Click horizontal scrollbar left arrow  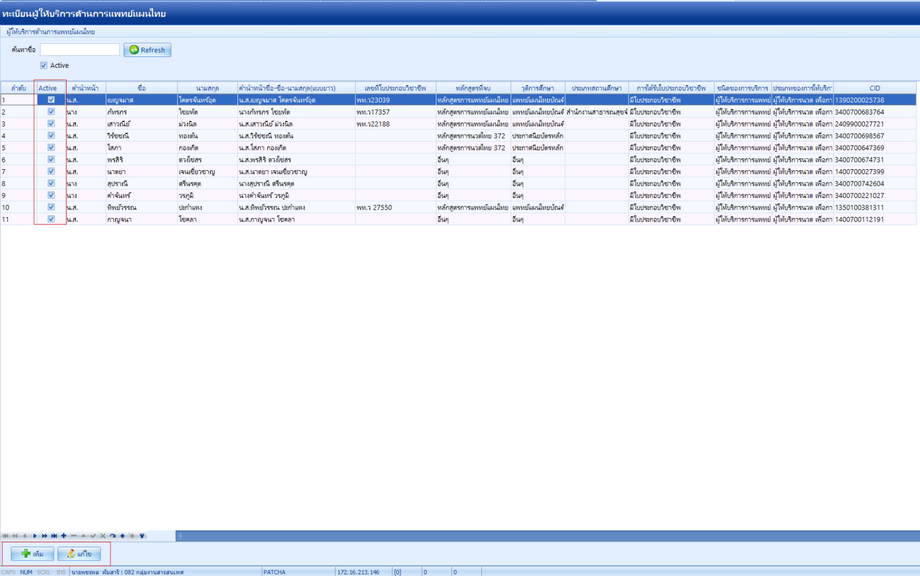click(x=180, y=536)
